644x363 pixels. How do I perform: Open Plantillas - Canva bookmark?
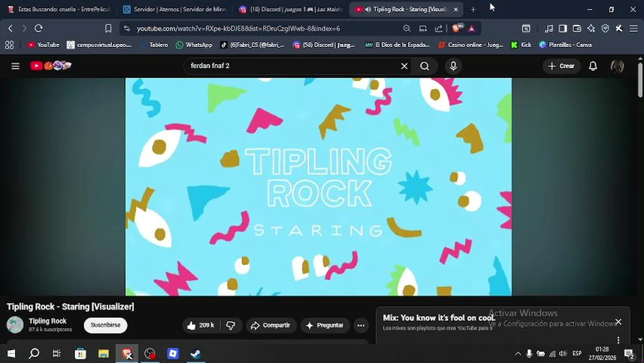pos(565,45)
